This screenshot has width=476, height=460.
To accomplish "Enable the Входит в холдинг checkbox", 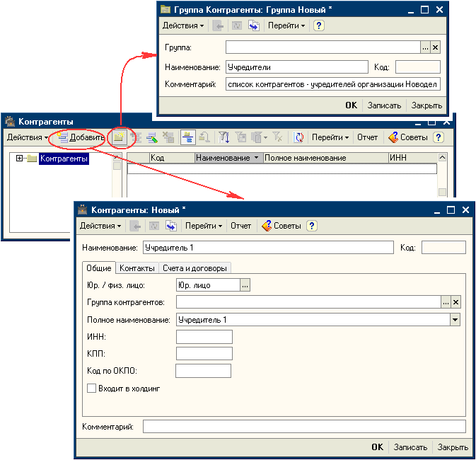I will tap(91, 389).
